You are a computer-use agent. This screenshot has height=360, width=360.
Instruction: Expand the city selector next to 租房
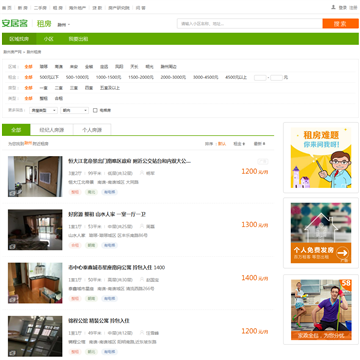(x=64, y=25)
